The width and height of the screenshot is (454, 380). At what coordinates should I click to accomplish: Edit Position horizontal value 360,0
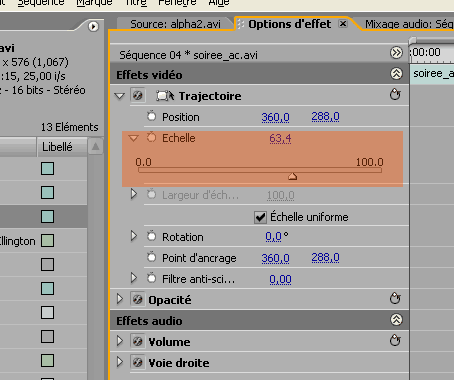click(275, 117)
